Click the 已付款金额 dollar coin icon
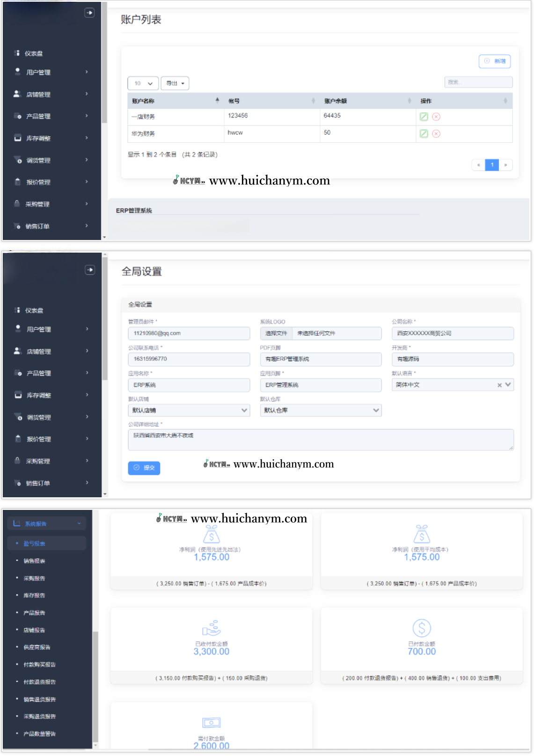Screen dimensions: 534x756 click(x=422, y=628)
